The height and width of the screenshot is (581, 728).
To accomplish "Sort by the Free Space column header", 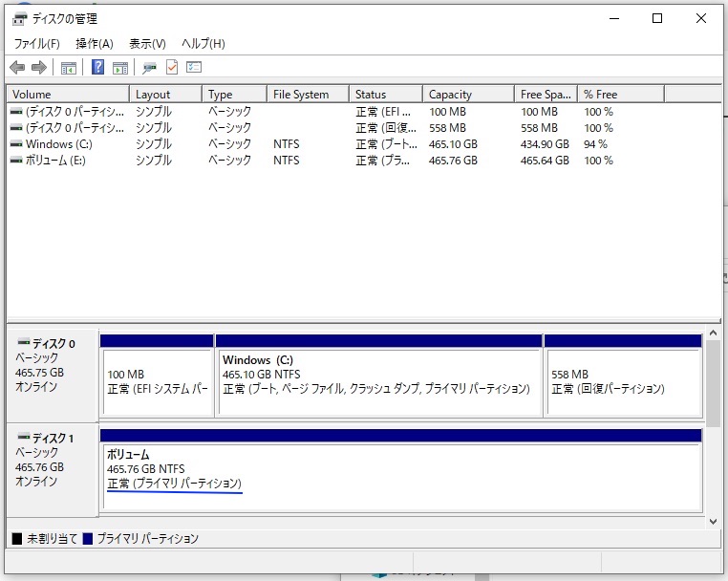I will [x=546, y=95].
